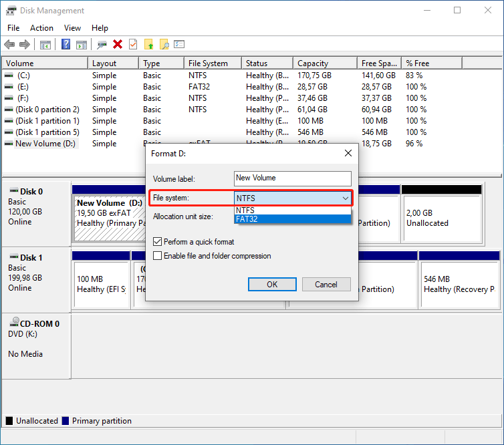Sort by the File System column header
Screen dimensions: 504x445
pyautogui.click(x=213, y=63)
